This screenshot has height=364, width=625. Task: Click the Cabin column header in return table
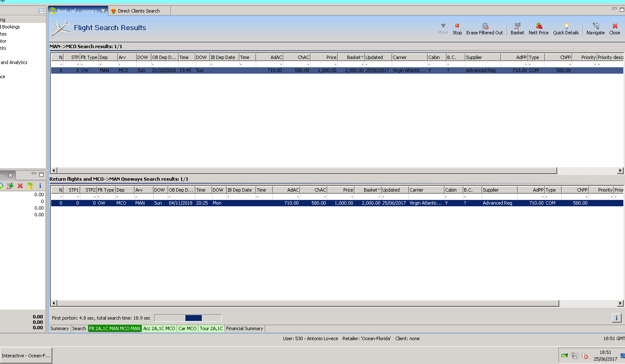tap(453, 190)
